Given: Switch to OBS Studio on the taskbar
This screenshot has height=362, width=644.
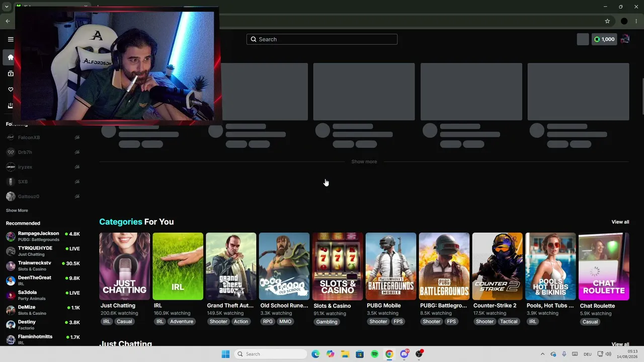Looking at the screenshot, I should click(x=419, y=354).
